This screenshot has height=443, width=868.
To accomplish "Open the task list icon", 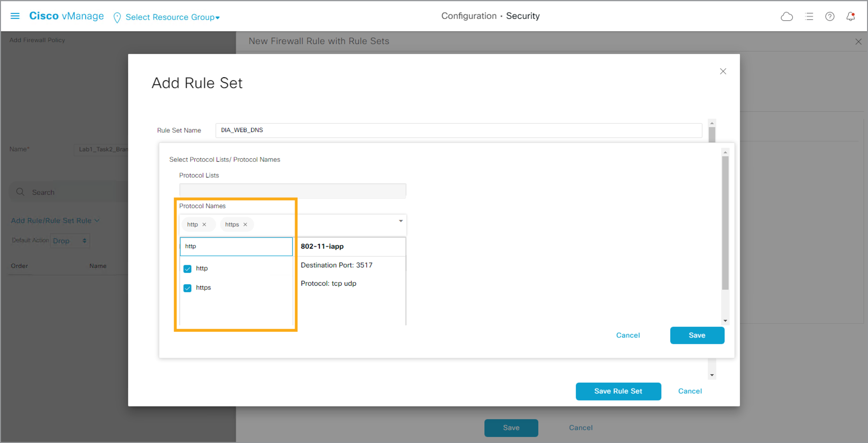I will coord(809,17).
